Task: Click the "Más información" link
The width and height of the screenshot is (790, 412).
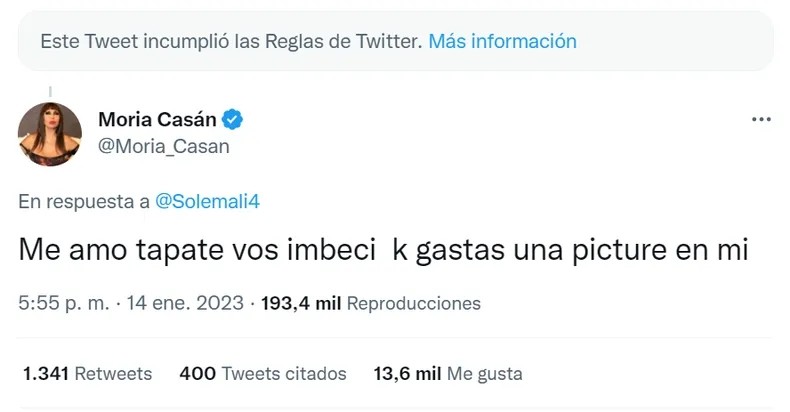Action: click(x=502, y=42)
